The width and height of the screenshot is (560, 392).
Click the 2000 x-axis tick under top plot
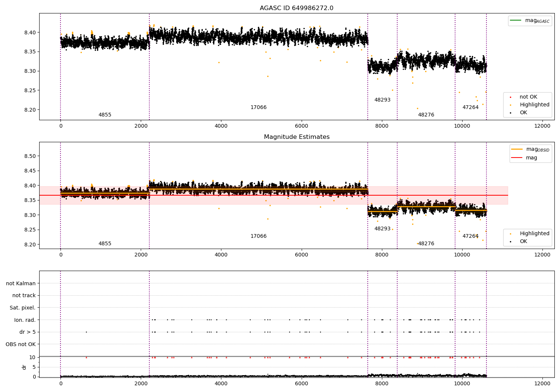[141, 126]
